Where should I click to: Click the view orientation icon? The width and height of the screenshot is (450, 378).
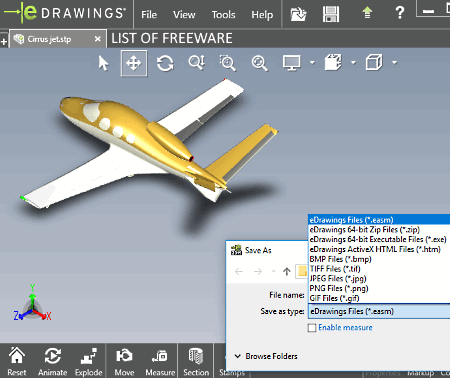tap(333, 62)
